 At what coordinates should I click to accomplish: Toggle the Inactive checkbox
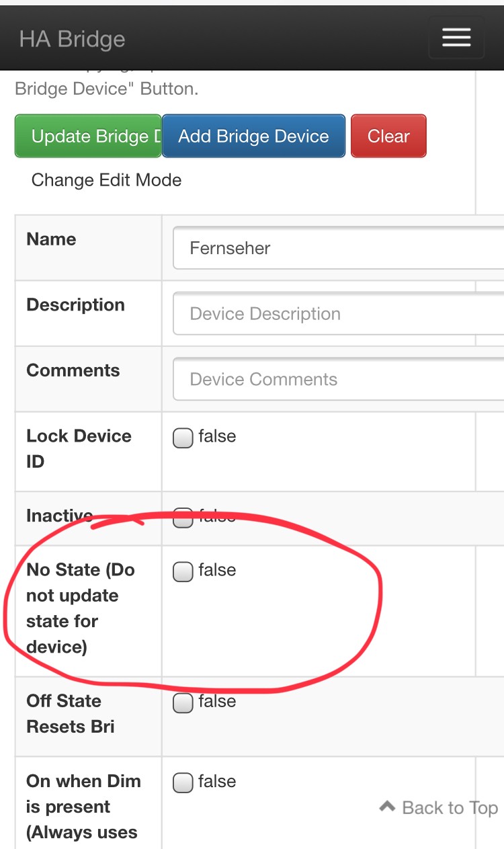183,518
